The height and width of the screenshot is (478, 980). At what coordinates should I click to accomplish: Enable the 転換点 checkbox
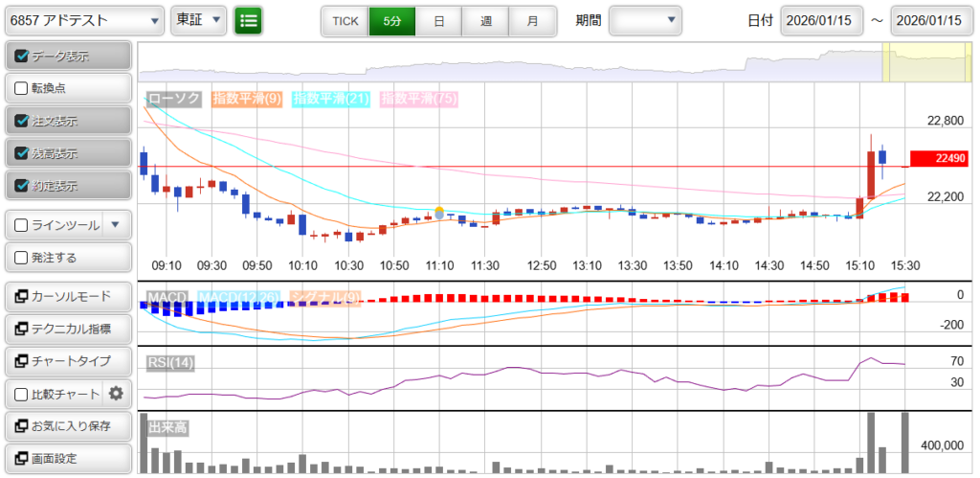click(x=22, y=88)
